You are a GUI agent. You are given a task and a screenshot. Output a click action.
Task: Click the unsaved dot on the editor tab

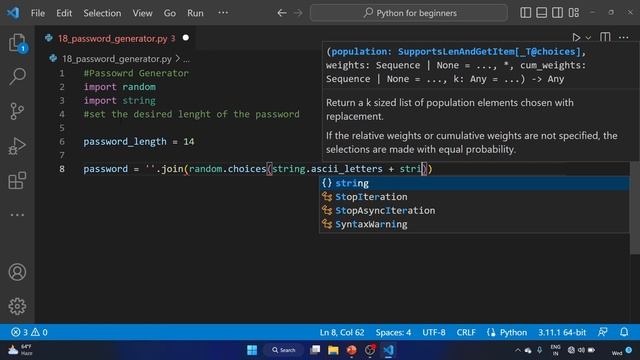coord(186,38)
